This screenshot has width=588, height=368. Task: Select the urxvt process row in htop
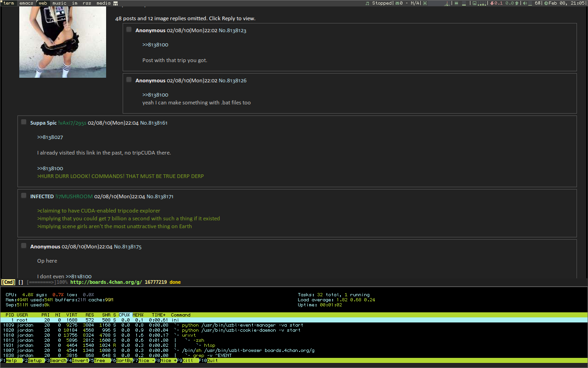click(294, 335)
